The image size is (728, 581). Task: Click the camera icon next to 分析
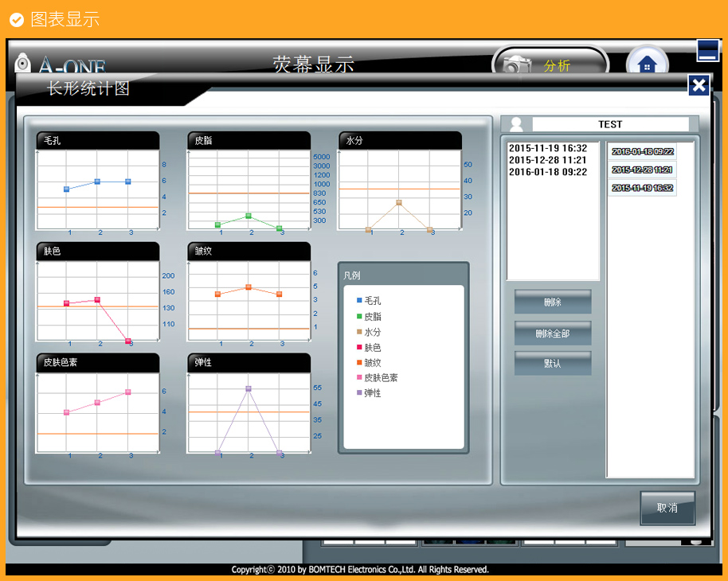pyautogui.click(x=518, y=65)
